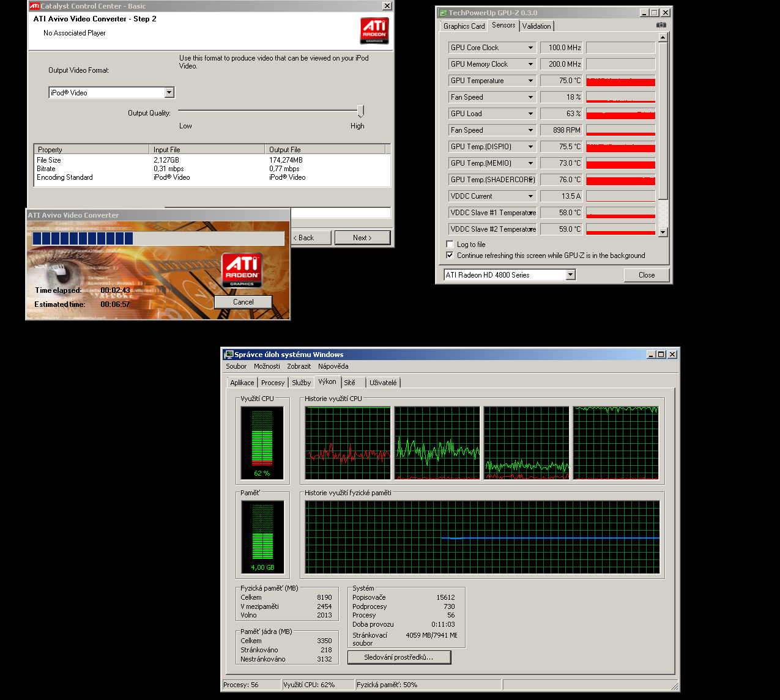Click the GPU Load history graph
The width and height of the screenshot is (780, 700).
pos(620,114)
